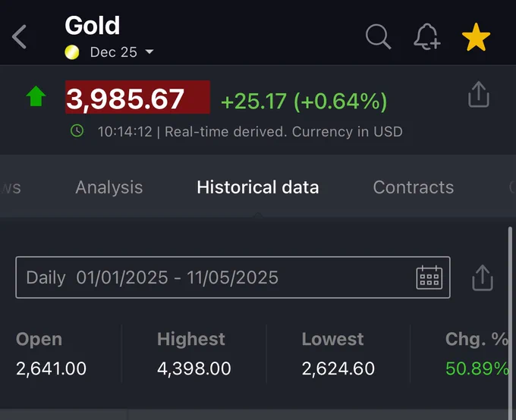Tap the Gold instrument title
This screenshot has width=516, height=420.
coord(93,25)
